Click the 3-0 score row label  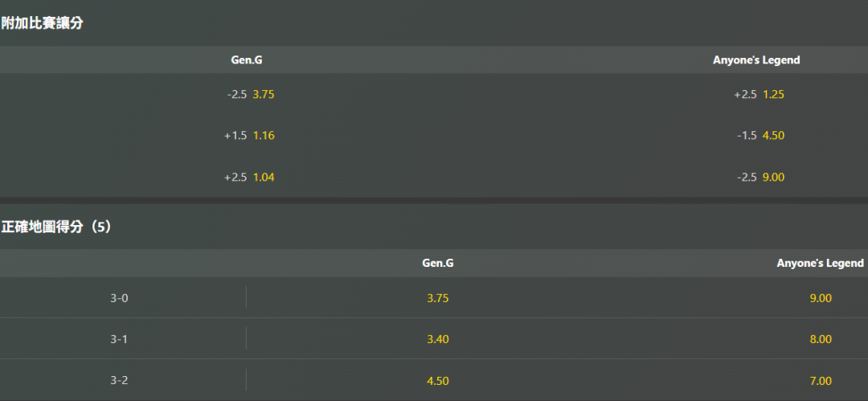[x=119, y=298]
